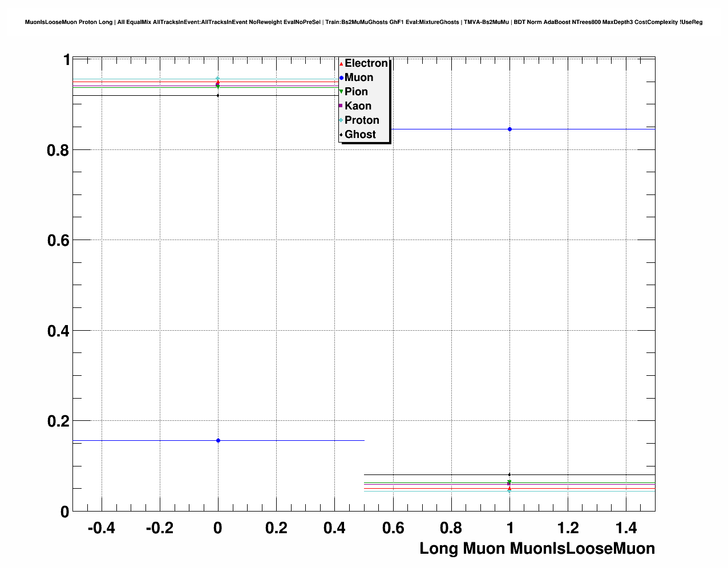728x568 pixels.
Task: Click the 'Ghost' label in the legend
Action: coord(360,135)
